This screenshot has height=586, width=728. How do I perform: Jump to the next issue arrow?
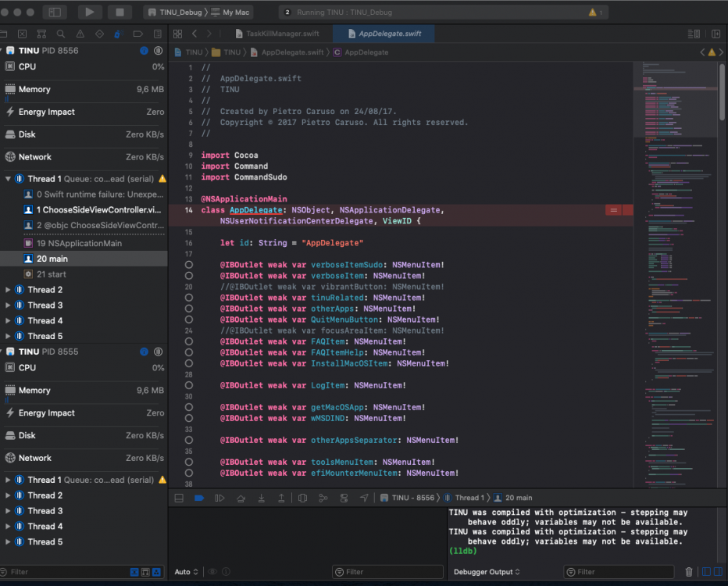[x=721, y=52]
